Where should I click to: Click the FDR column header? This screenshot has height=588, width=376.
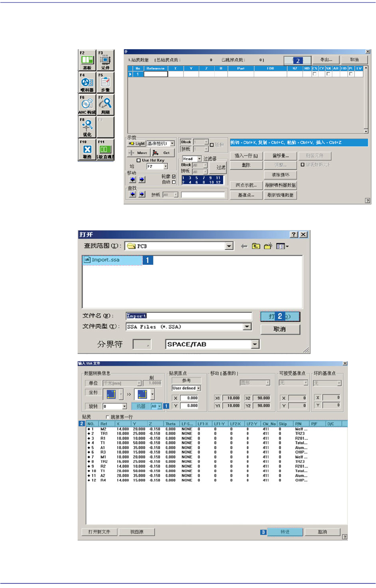(271, 68)
